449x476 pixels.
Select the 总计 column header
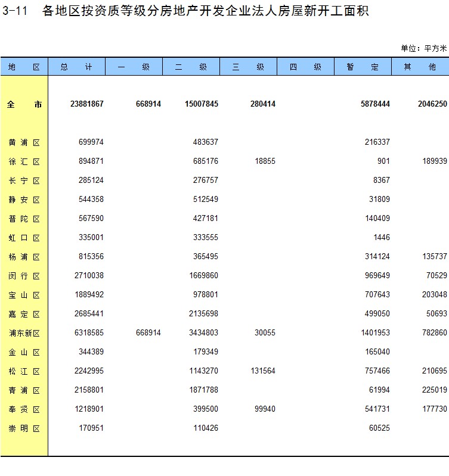76,67
